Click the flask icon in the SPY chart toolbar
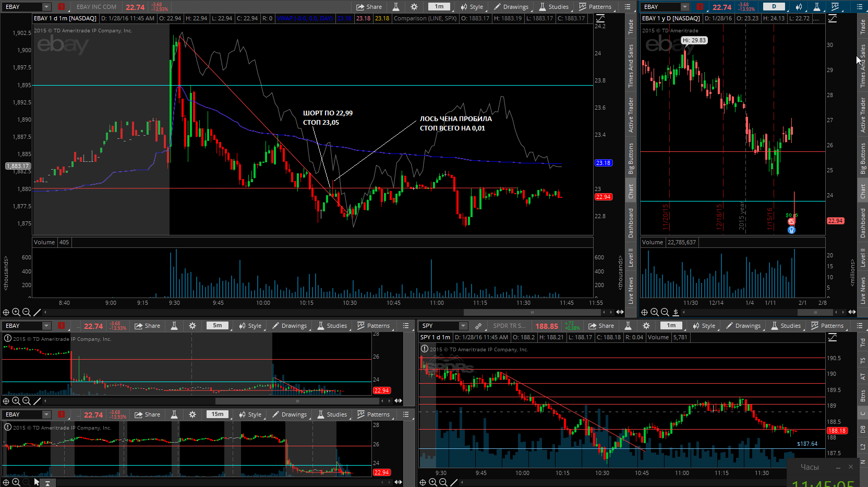The height and width of the screenshot is (487, 868). tap(628, 326)
